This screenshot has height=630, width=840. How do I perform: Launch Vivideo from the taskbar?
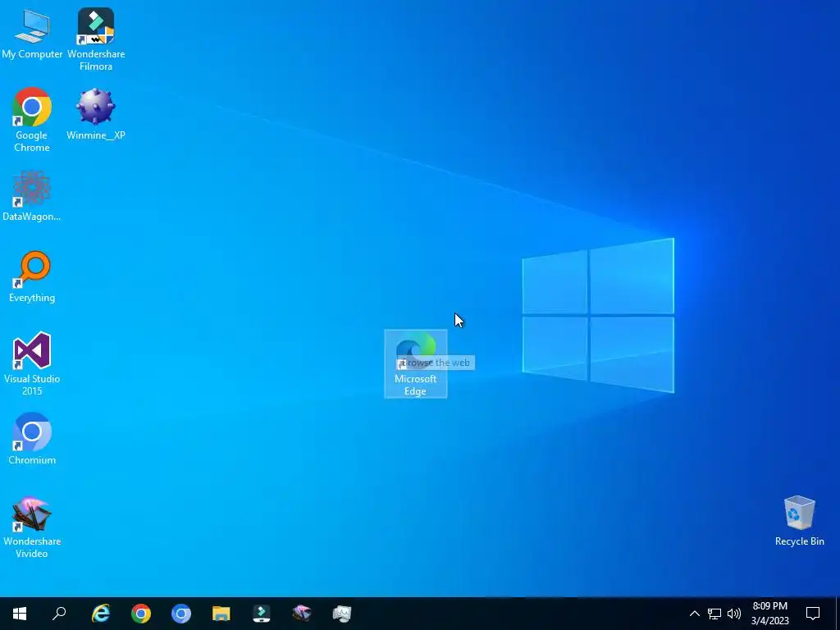[302, 614]
